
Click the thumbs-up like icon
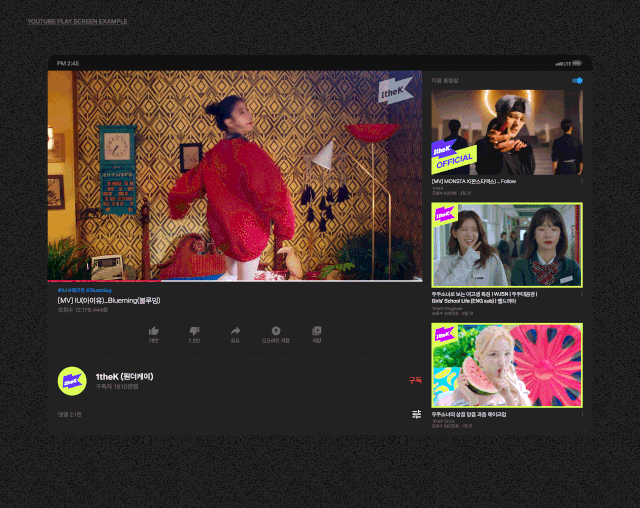pyautogui.click(x=154, y=330)
